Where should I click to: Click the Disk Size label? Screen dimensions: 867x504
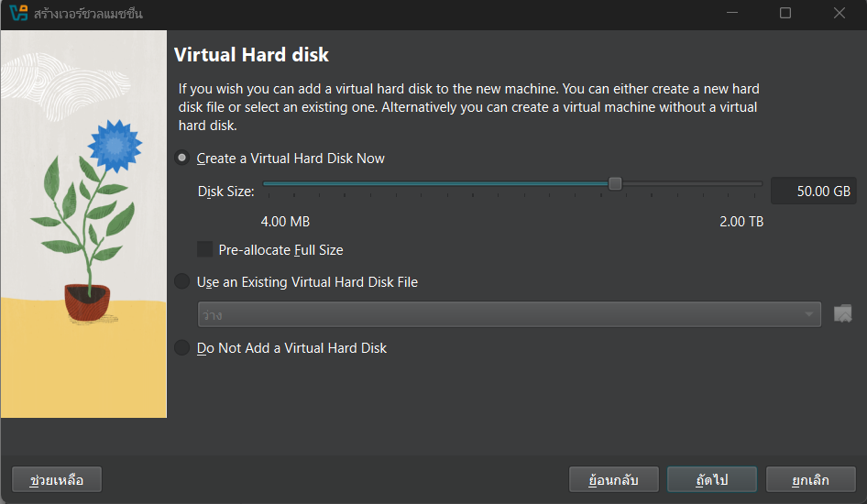226,192
